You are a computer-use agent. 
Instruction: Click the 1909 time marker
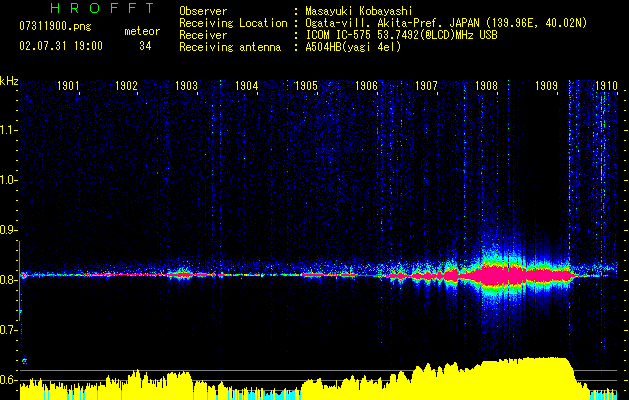(x=546, y=85)
